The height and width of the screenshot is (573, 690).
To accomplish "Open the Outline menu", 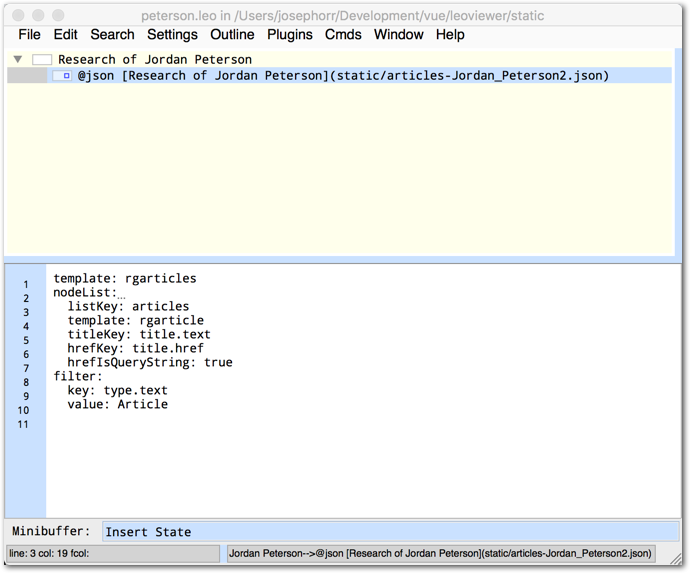I will click(232, 35).
